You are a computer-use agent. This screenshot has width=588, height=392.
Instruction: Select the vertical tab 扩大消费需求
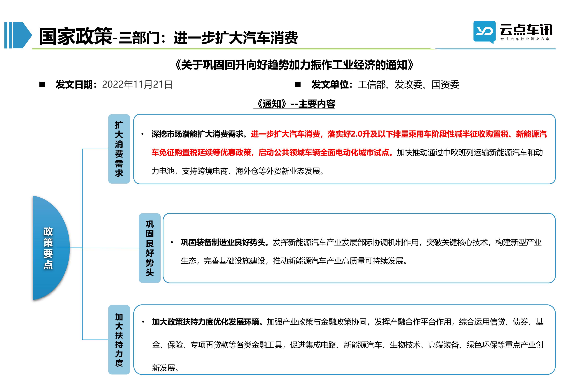pyautogui.click(x=119, y=149)
